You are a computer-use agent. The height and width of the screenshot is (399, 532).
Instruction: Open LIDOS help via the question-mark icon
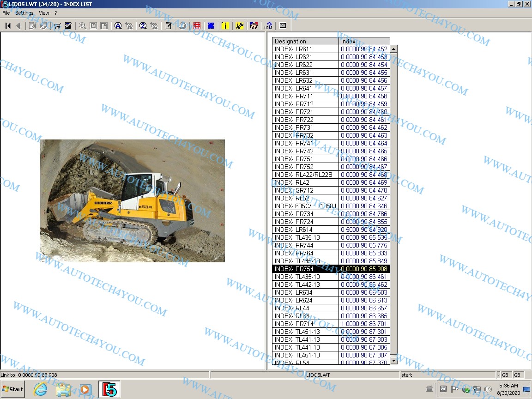268,26
